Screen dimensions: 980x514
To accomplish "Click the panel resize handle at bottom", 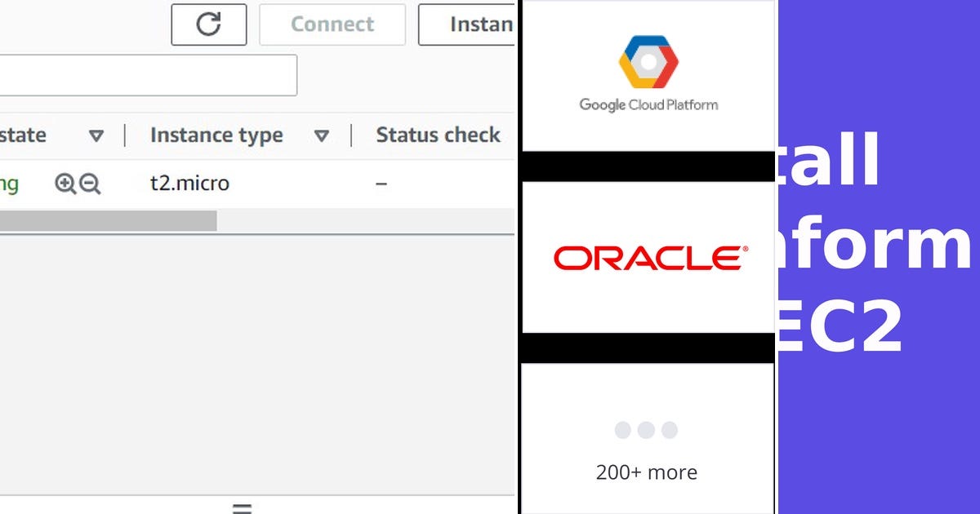I will (x=242, y=507).
